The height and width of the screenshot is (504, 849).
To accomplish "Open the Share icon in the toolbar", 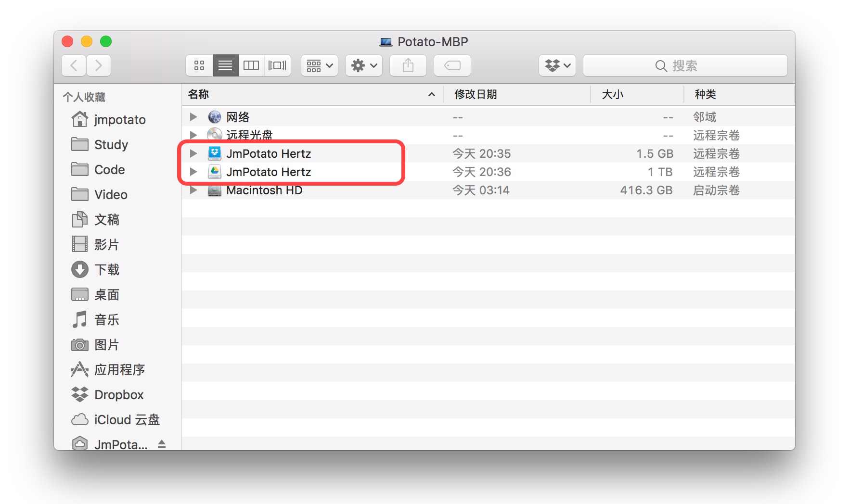I will point(407,65).
